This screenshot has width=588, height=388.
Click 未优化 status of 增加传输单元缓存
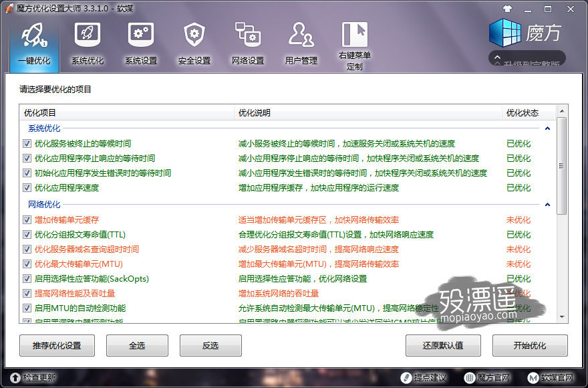coord(519,219)
